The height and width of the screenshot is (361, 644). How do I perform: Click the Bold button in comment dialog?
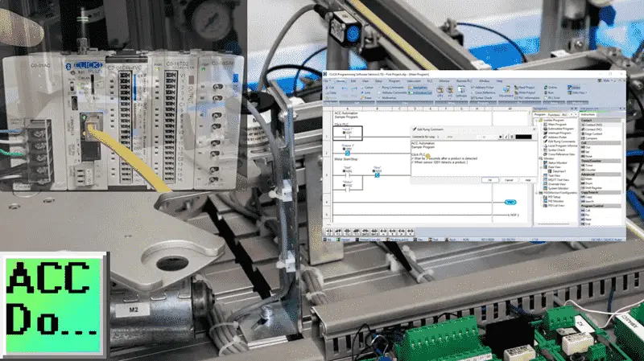pos(500,137)
